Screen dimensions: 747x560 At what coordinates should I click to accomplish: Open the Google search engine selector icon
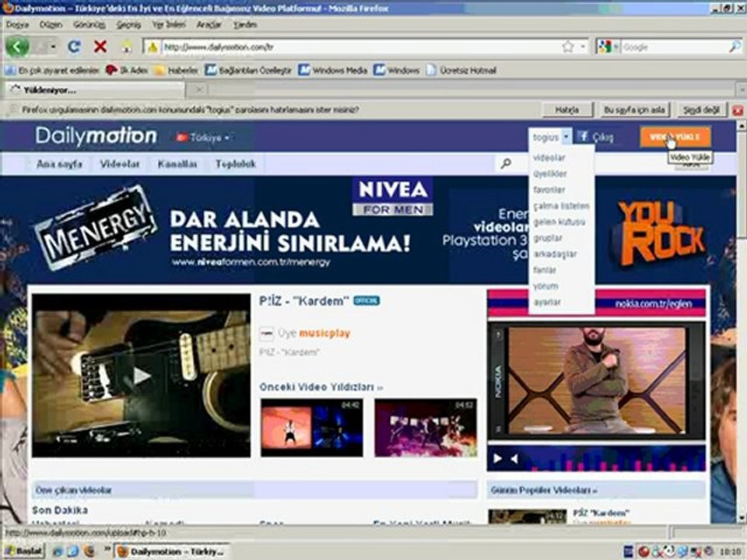click(605, 47)
